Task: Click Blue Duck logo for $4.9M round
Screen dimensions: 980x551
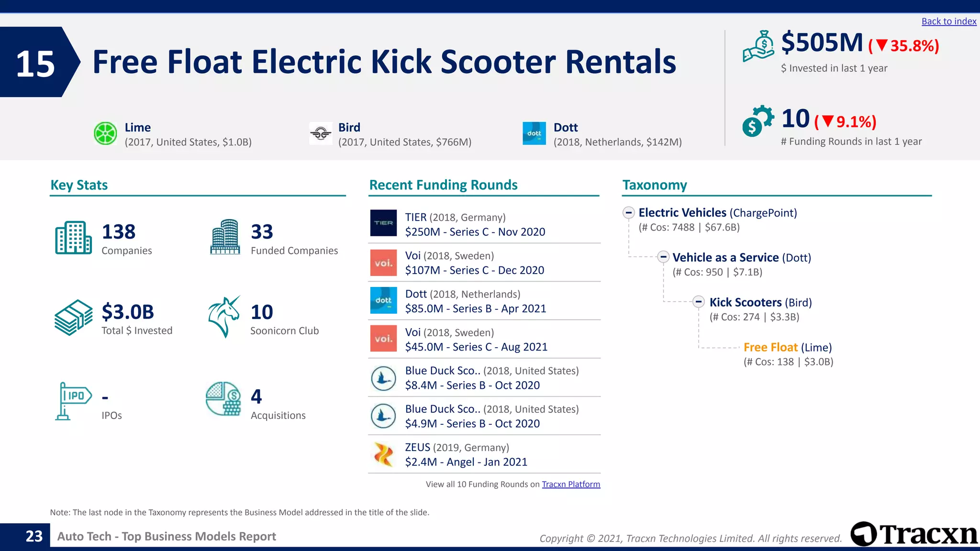Action: point(383,416)
